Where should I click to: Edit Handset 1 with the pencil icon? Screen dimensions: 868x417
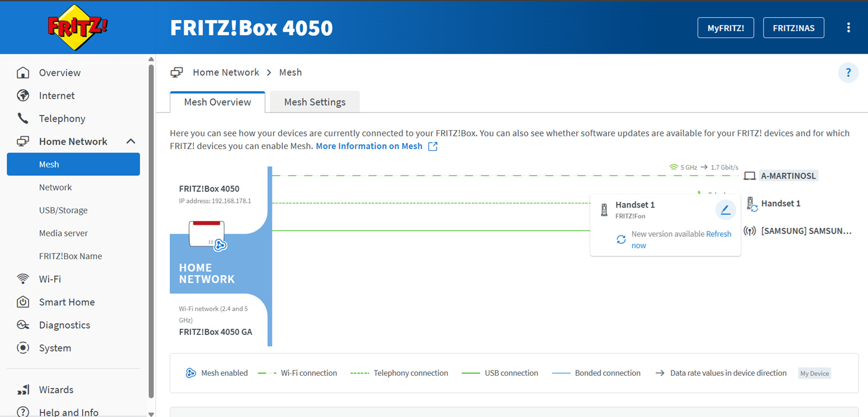[x=726, y=210]
